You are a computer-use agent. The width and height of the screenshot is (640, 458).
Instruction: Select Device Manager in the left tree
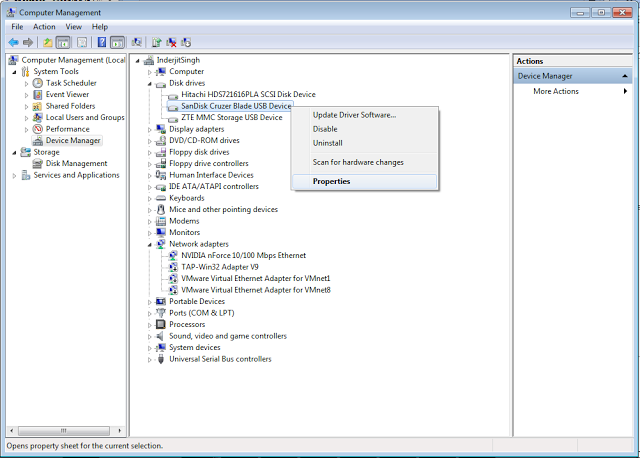click(x=73, y=140)
